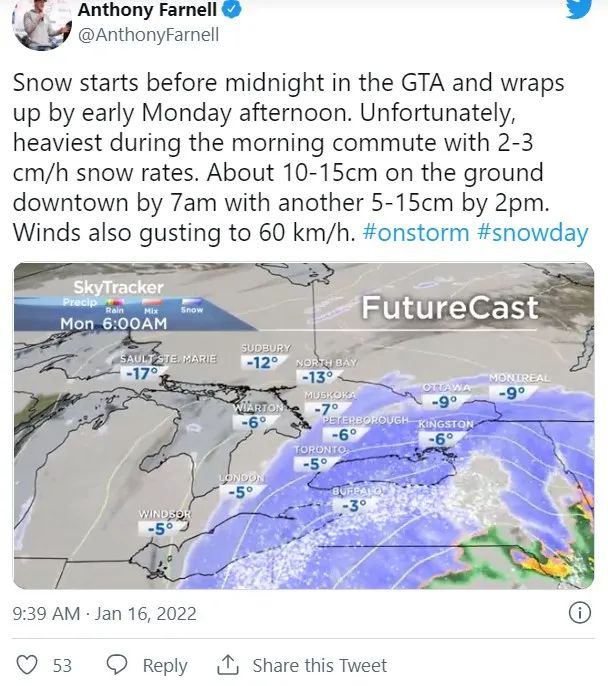The height and width of the screenshot is (686, 608).
Task: Open the #snowday hashtag link
Action: click(x=533, y=233)
